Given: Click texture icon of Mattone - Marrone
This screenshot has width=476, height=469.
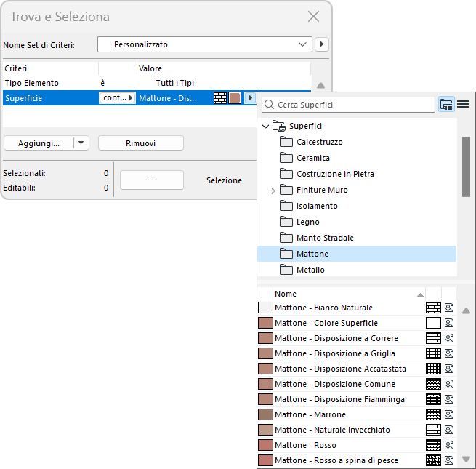Looking at the screenshot, I should tap(449, 414).
